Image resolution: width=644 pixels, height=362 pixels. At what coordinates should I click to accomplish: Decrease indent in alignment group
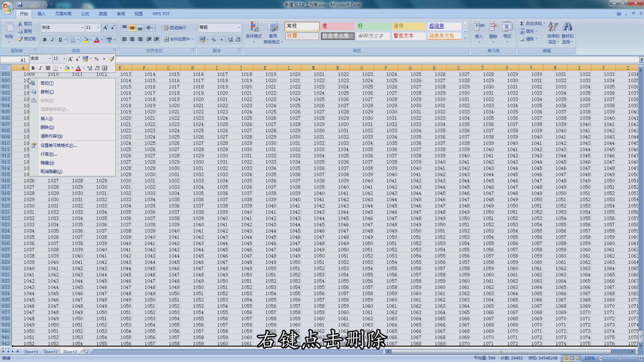149,39
